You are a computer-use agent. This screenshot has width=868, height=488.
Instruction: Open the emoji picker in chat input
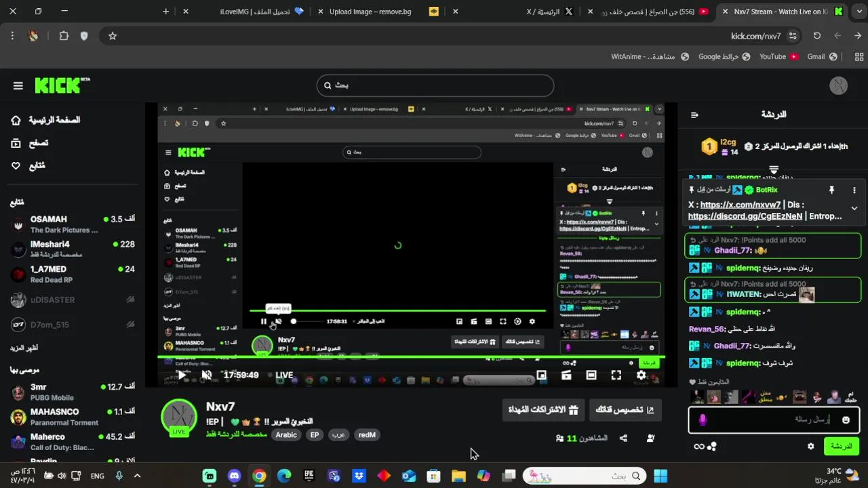pos(846,420)
